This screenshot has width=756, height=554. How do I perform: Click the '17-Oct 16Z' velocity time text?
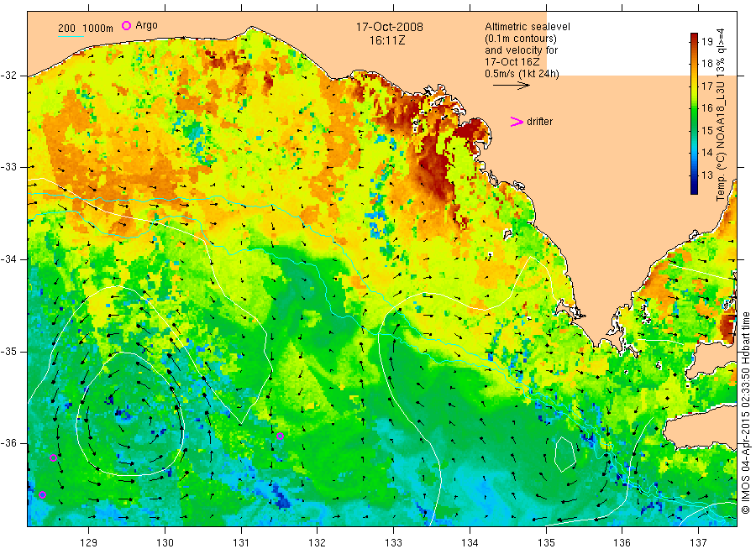pyautogui.click(x=512, y=62)
